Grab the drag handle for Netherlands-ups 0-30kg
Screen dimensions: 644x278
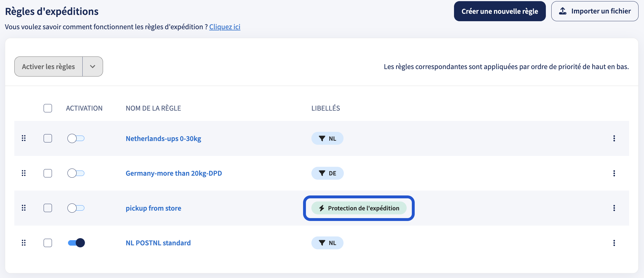pyautogui.click(x=24, y=138)
